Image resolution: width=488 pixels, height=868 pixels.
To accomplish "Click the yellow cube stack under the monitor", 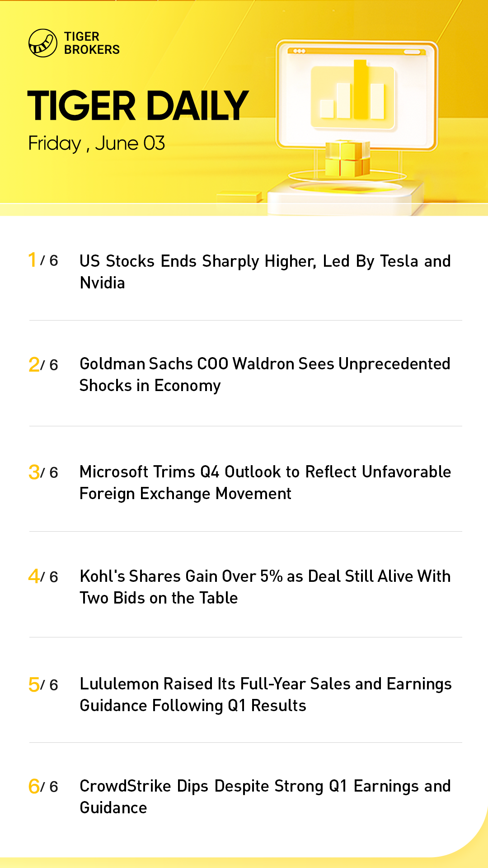I will click(347, 159).
